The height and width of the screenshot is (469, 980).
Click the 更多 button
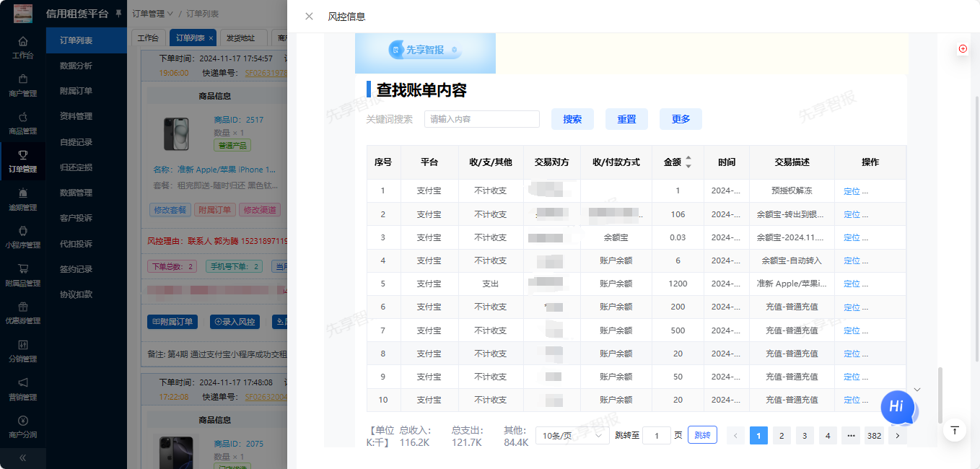pyautogui.click(x=681, y=119)
